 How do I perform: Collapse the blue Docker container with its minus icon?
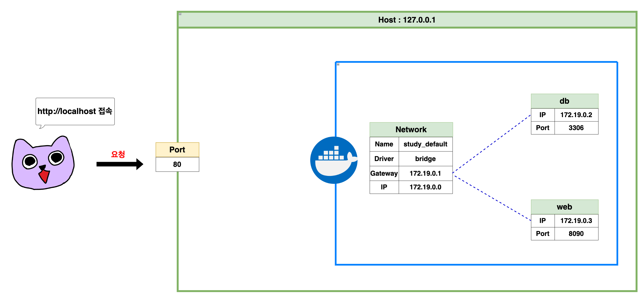[x=338, y=65]
